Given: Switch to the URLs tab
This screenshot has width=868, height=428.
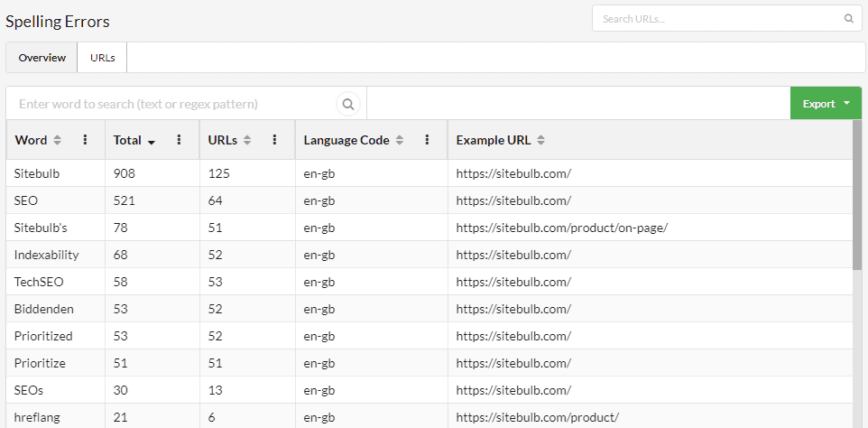Looking at the screenshot, I should [103, 58].
